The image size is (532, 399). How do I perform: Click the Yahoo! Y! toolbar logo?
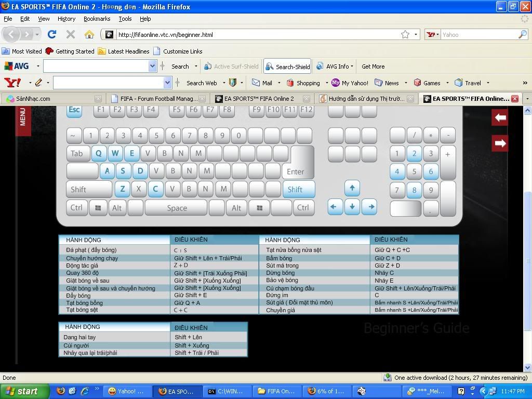12,83
